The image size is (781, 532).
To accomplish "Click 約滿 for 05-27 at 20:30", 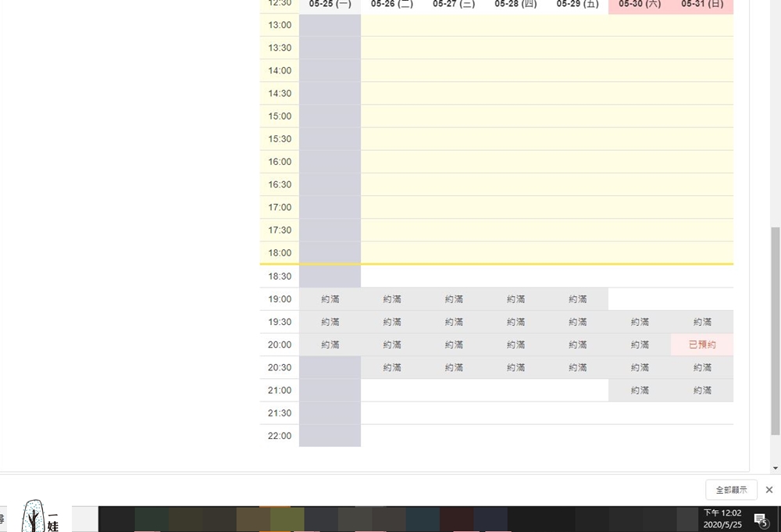I will (x=454, y=368).
